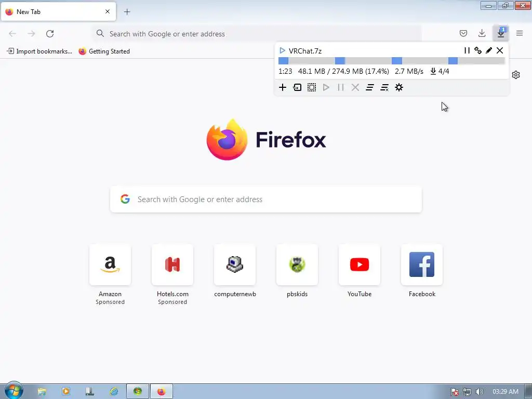Screen dimensions: 532x399
Task: Copy link for VRChat.7z download
Action: 478,50
